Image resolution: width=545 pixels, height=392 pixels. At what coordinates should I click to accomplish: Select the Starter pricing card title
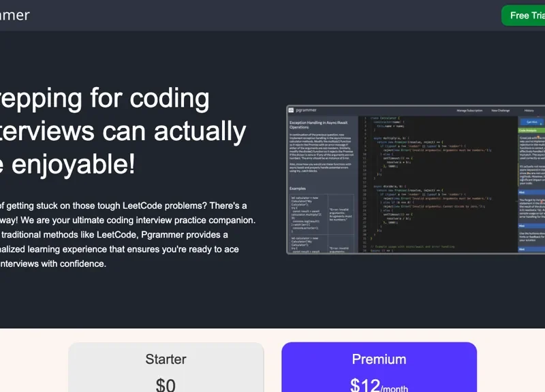point(166,359)
